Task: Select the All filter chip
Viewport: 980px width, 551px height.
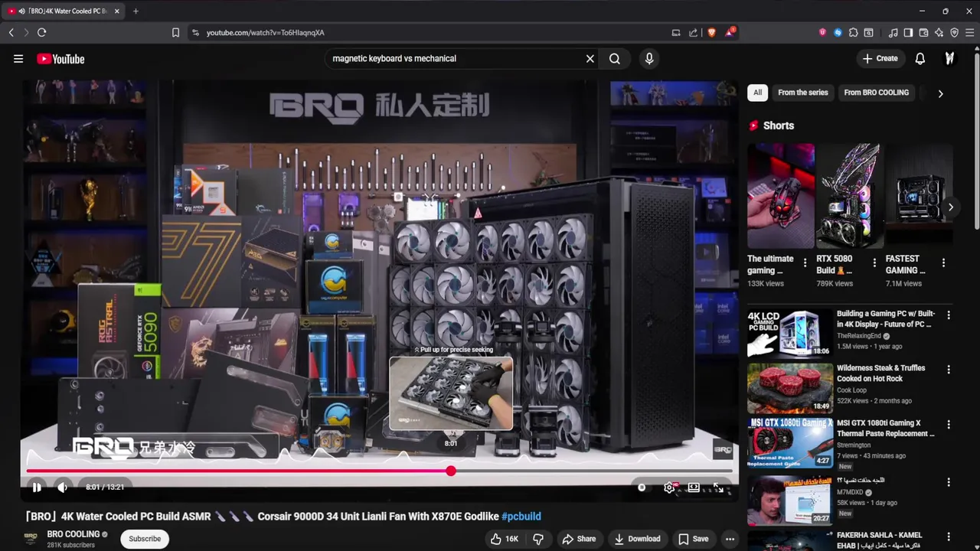Action: [x=757, y=93]
